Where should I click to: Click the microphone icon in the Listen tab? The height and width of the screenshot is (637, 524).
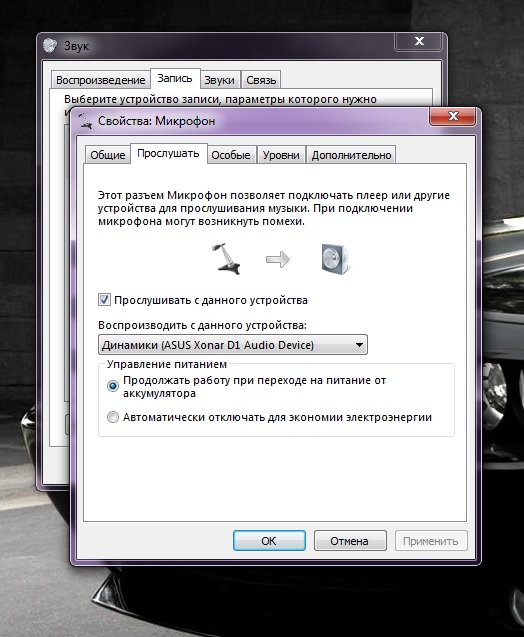pos(227,259)
